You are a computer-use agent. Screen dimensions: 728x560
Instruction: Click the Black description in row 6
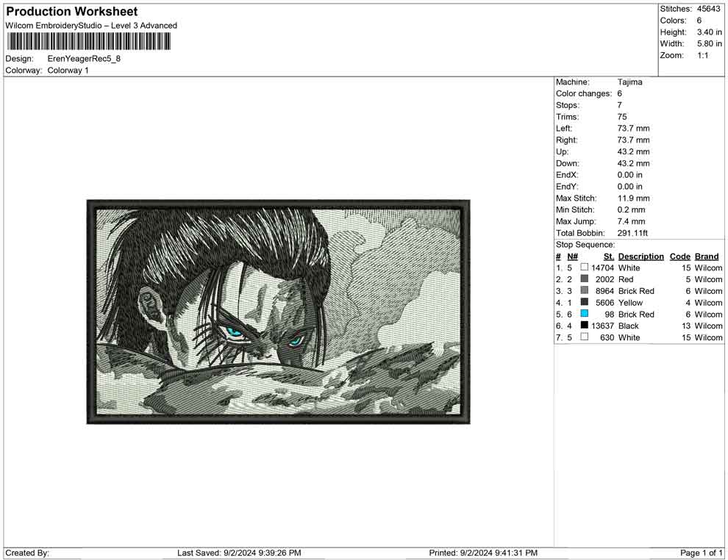pos(629,326)
